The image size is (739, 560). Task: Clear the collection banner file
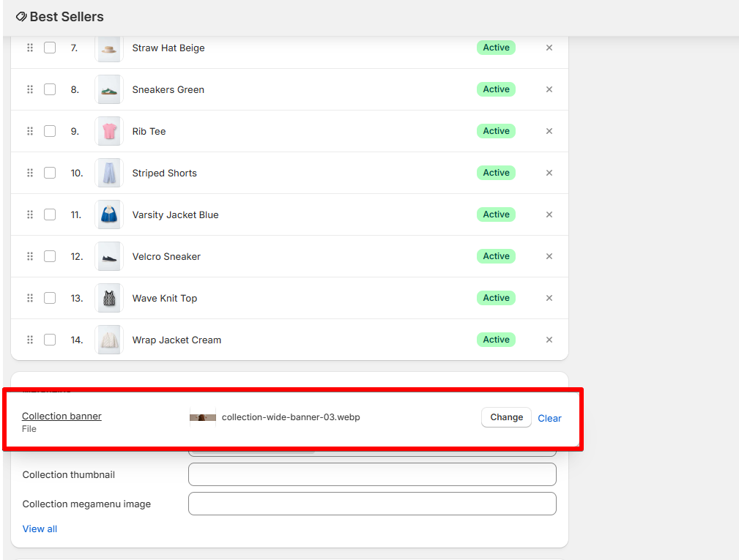[x=549, y=418]
